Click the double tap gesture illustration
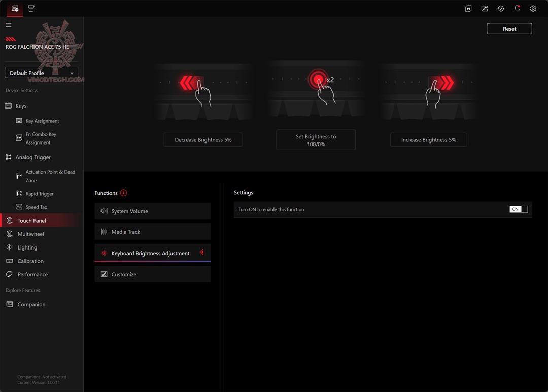Viewport: 548px width, 392px height. point(316,89)
